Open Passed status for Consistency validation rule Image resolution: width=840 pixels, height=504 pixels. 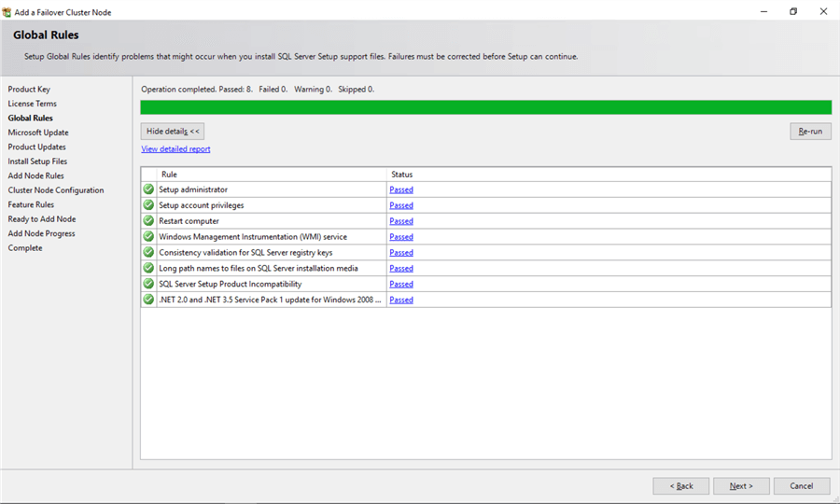click(x=401, y=252)
